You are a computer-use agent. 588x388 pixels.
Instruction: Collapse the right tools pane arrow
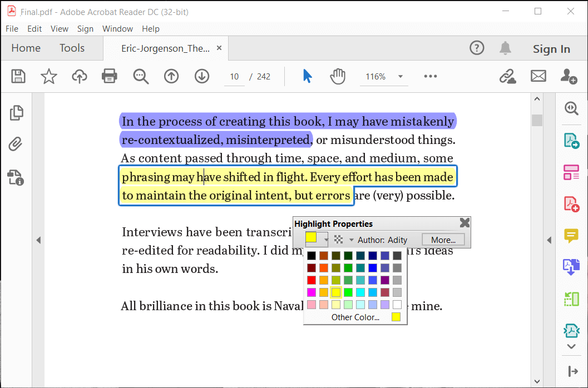(x=549, y=240)
